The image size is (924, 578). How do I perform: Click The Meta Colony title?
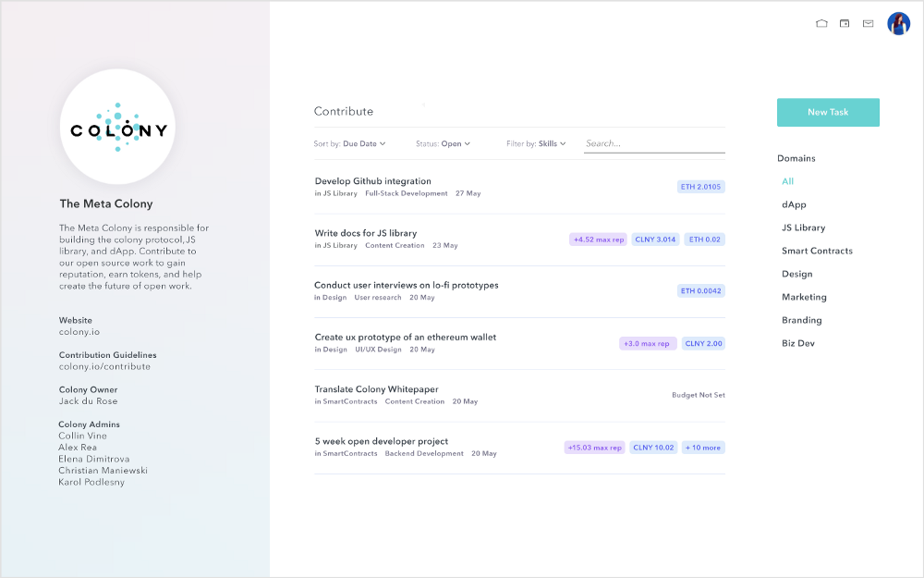pyautogui.click(x=106, y=203)
